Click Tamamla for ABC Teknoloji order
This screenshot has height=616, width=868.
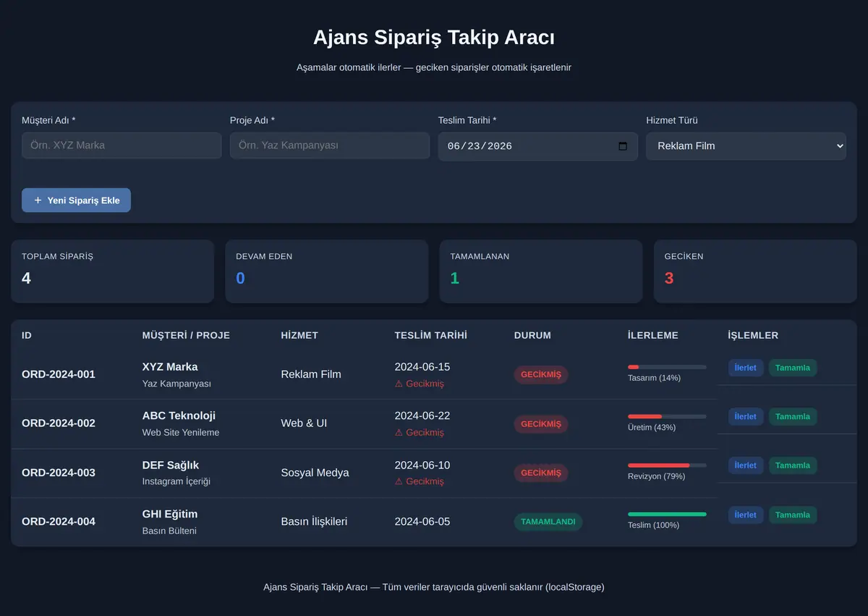coord(793,417)
